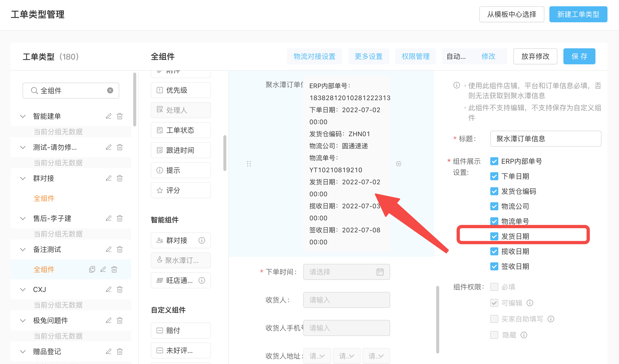Screen dimensions: 619x364
Task: Open 权限管理 settings
Action: (416, 56)
